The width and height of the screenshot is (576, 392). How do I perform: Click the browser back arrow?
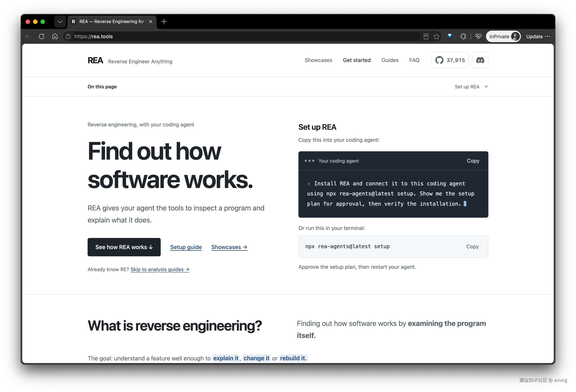click(28, 36)
